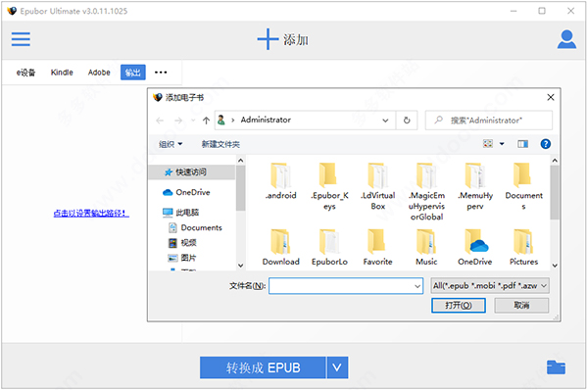Go forward with the dialog's right arrow
This screenshot has height=390, width=588.
(x=178, y=121)
